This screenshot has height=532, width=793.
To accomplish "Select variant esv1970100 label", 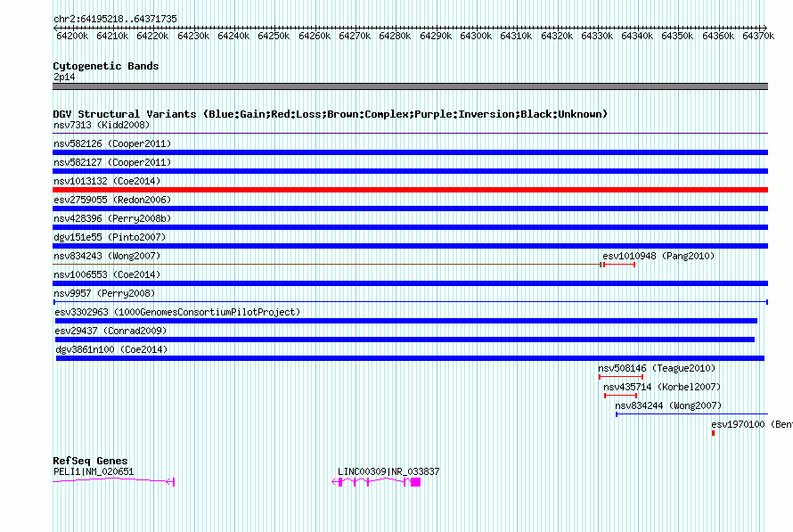I will (x=751, y=424).
